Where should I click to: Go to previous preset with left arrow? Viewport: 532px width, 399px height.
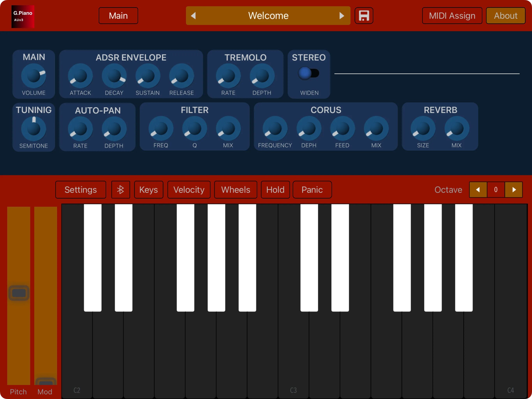(193, 16)
